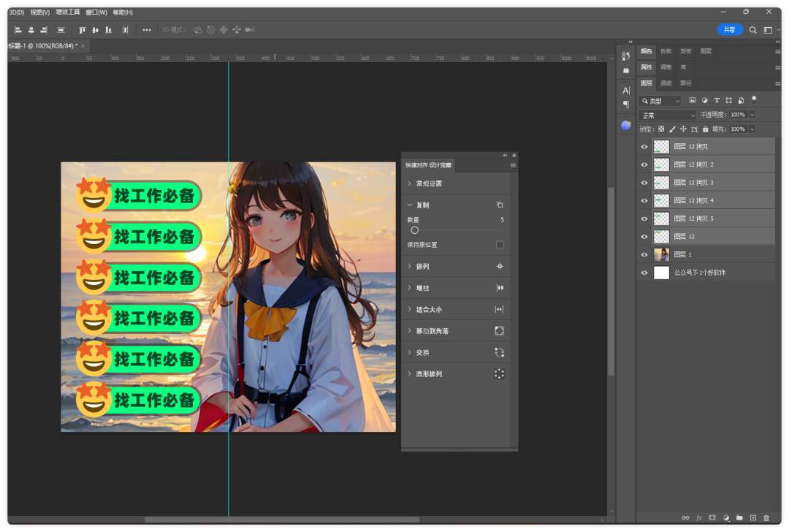Screen dimensions: 789x532
Task: Open the search magnifier in top bar
Action: pos(753,30)
